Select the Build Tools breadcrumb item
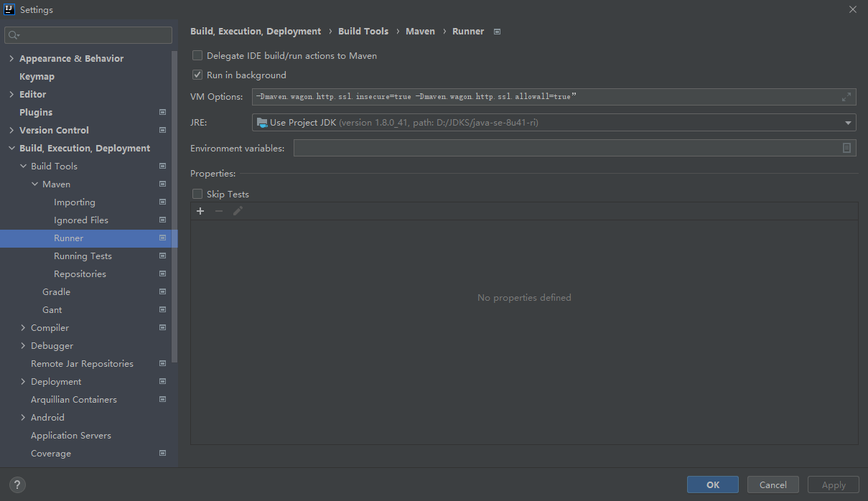Screen dimensions: 868x501 363,31
